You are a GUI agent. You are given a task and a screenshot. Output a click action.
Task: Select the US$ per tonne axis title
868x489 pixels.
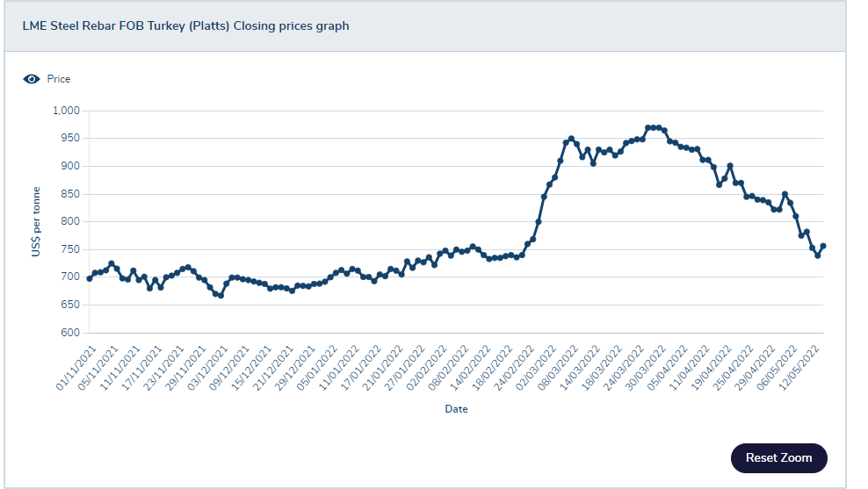coord(36,222)
